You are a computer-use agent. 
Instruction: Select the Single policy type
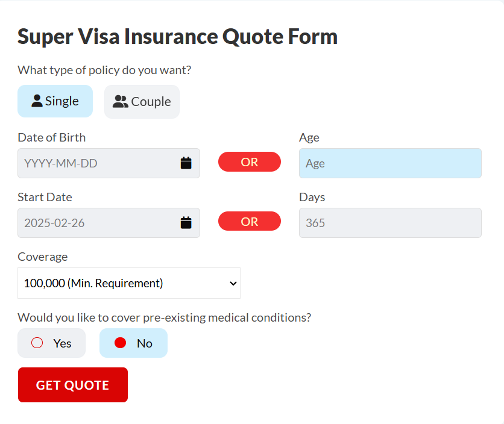(55, 101)
